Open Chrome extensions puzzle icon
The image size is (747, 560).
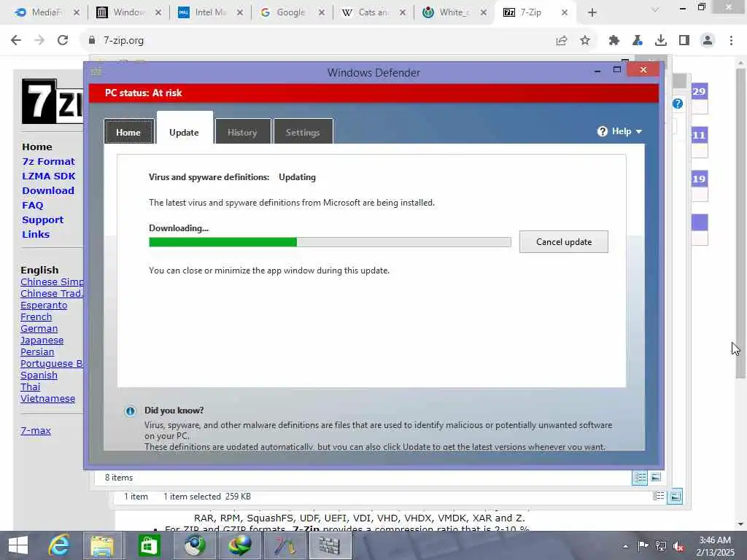point(614,41)
